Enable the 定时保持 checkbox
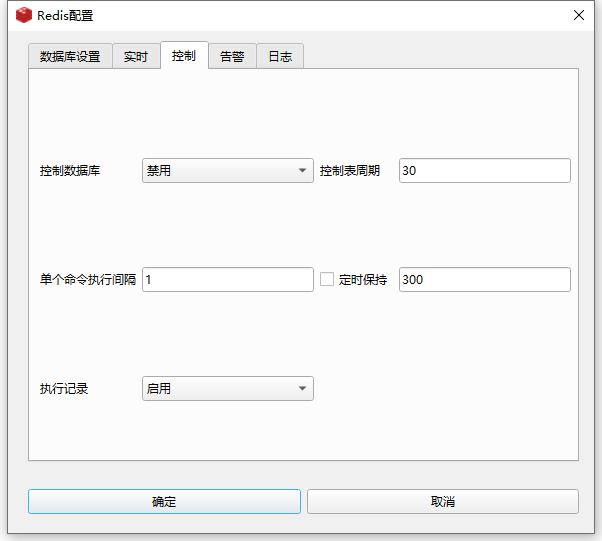Image resolution: width=602 pixels, height=541 pixels. (x=327, y=279)
